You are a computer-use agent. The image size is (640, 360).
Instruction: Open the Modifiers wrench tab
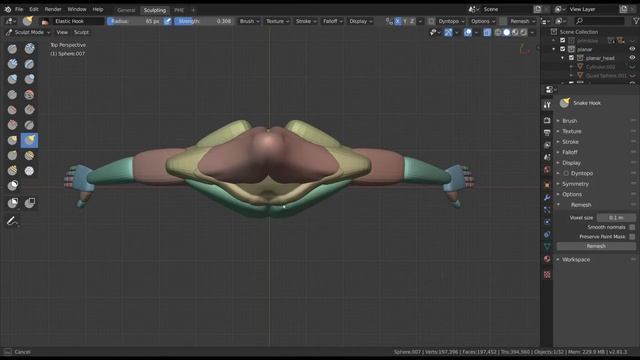[x=547, y=198]
